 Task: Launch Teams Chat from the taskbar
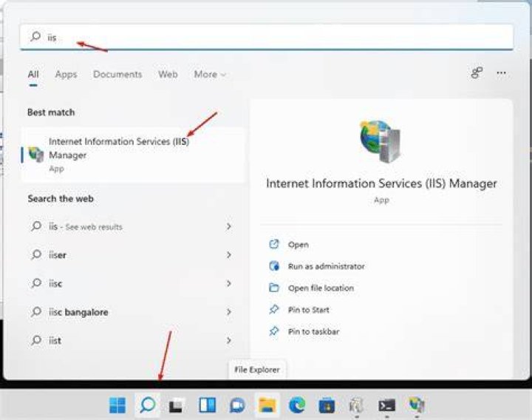pyautogui.click(x=237, y=405)
